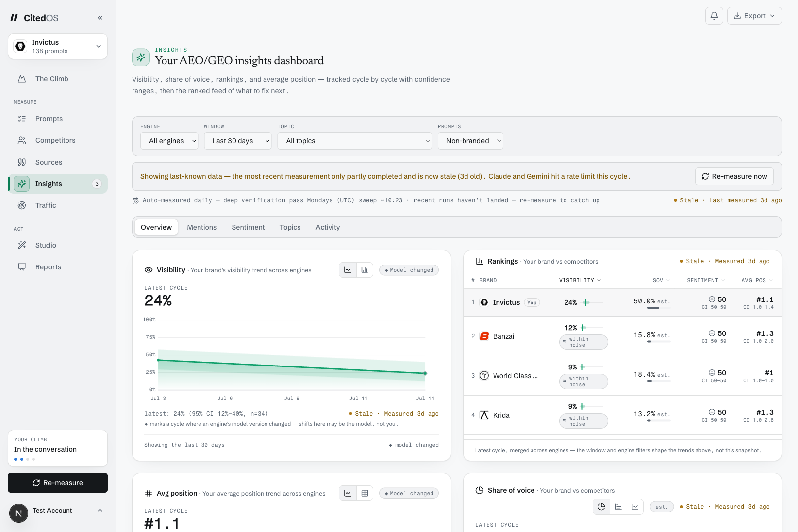Switch to the Activity tab
798x532 pixels.
[x=328, y=227]
